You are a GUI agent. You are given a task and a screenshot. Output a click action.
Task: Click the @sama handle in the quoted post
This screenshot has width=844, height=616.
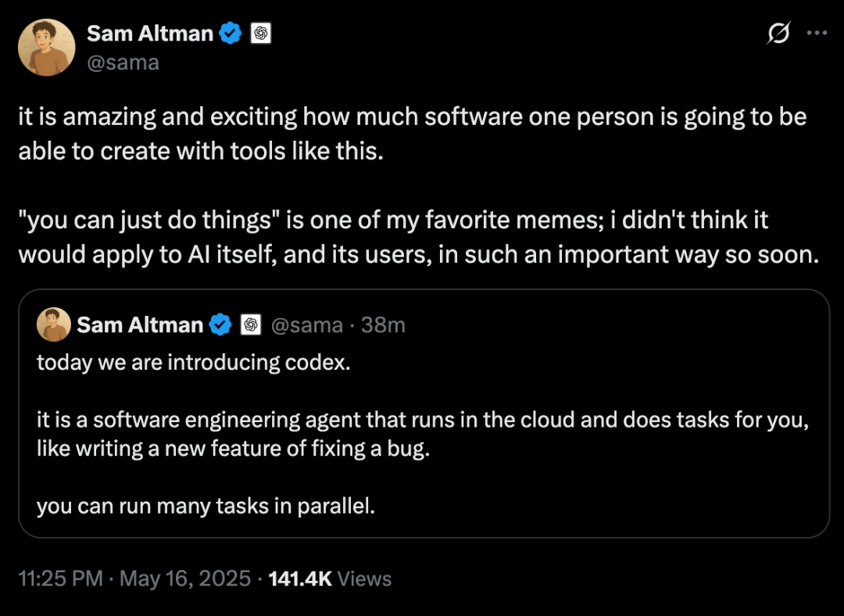tap(306, 325)
